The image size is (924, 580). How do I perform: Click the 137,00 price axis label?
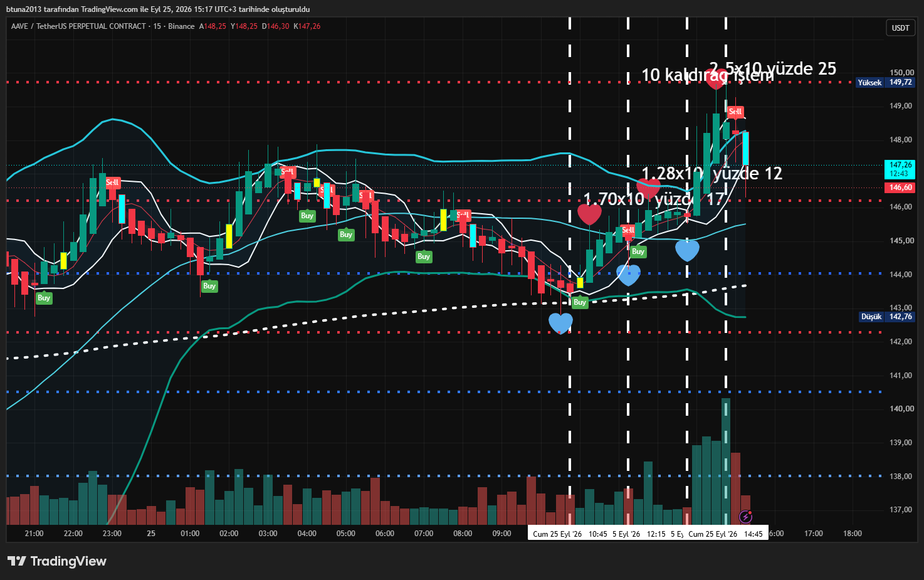[901, 510]
